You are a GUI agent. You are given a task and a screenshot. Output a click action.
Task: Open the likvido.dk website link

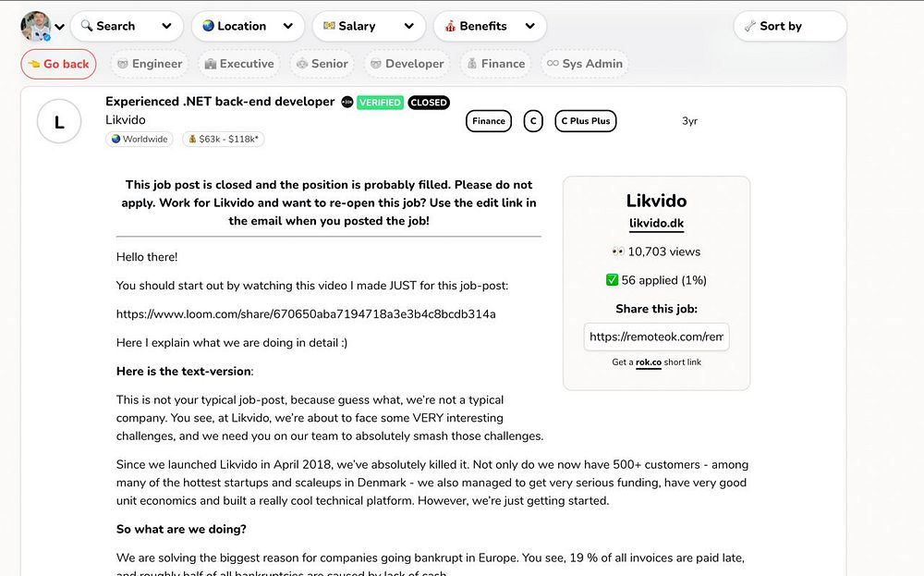(x=656, y=224)
